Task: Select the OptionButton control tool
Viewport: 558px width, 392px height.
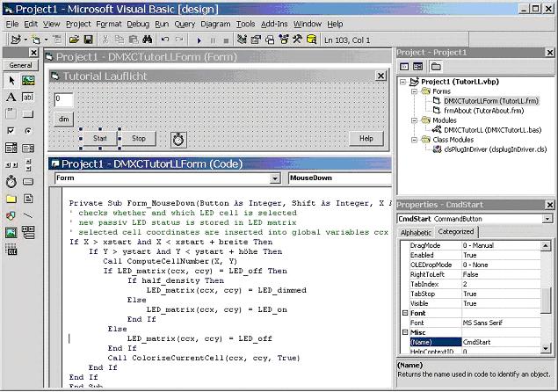Action: coord(27,130)
